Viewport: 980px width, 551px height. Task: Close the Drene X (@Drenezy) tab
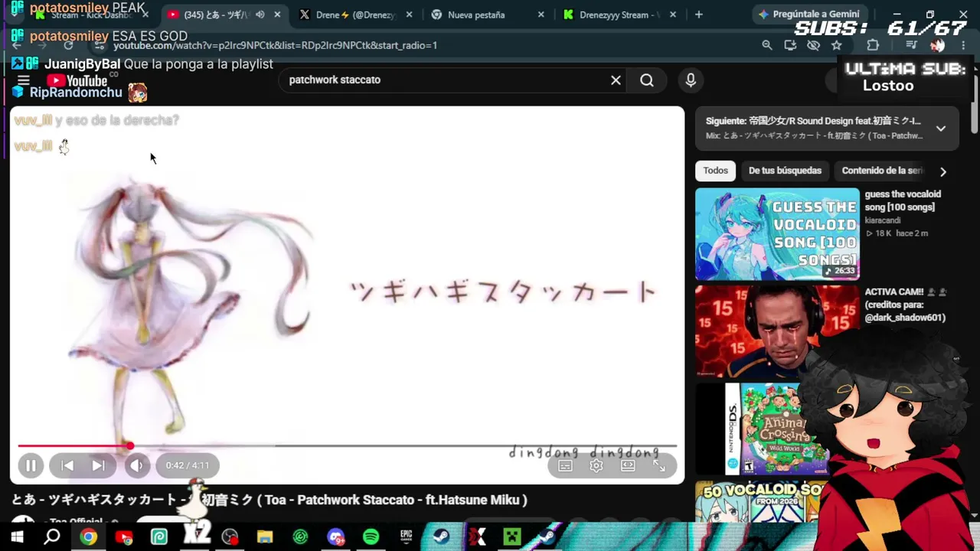point(410,15)
